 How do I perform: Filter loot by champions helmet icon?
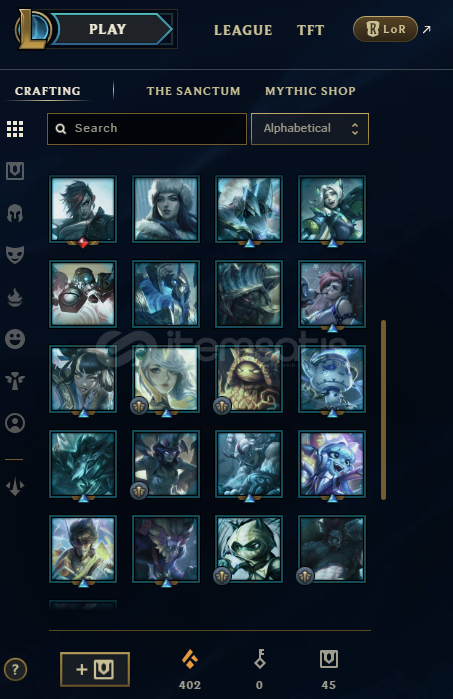click(x=15, y=213)
